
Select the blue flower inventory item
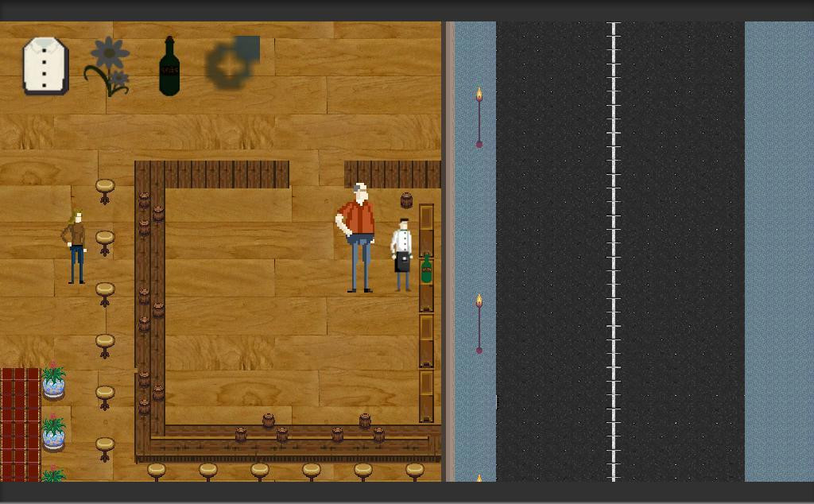click(x=107, y=67)
